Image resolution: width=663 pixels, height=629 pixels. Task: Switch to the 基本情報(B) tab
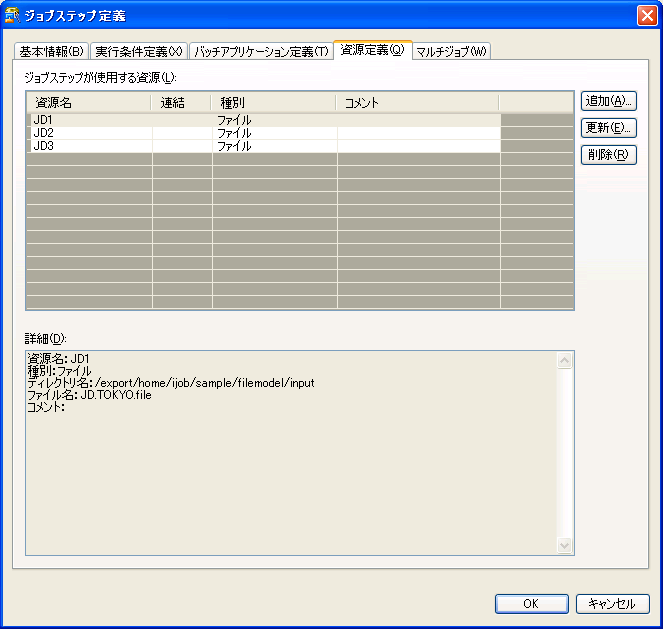point(51,51)
